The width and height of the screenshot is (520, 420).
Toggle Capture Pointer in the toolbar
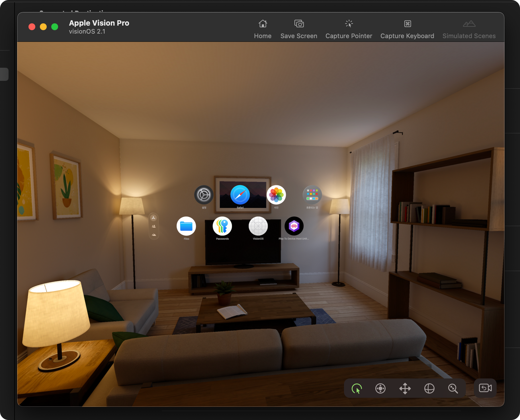(349, 29)
